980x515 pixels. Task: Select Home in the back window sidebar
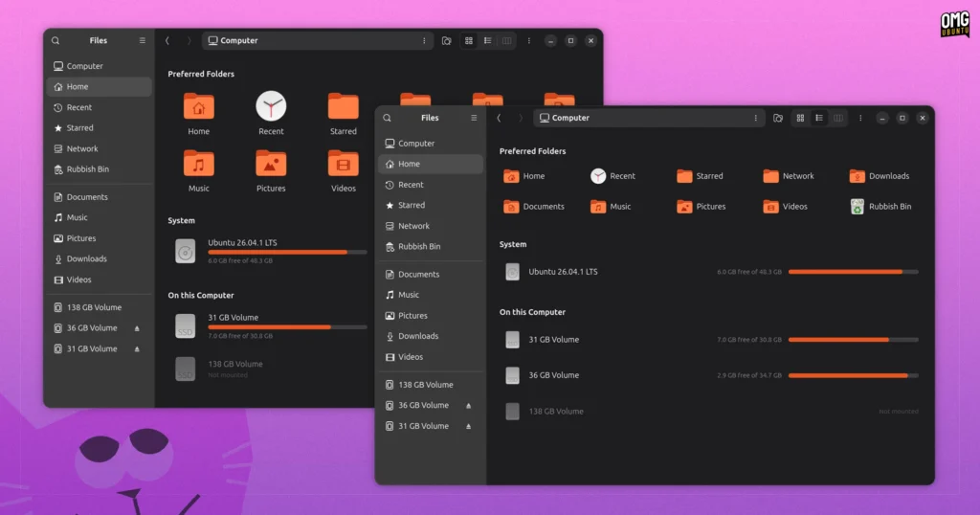click(100, 86)
